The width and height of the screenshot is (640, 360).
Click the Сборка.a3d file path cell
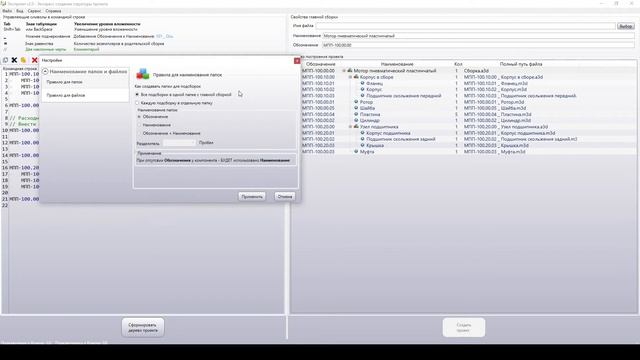(x=476, y=71)
